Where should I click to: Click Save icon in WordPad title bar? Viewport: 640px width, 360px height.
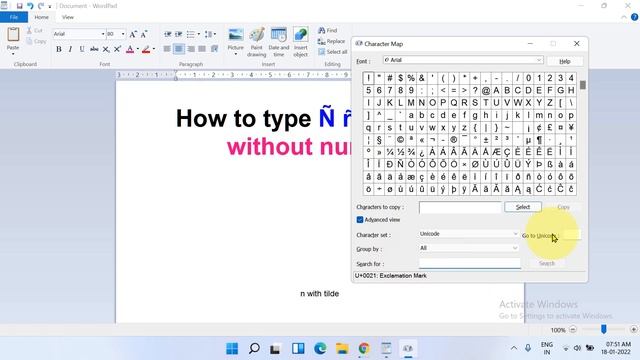coord(19,6)
